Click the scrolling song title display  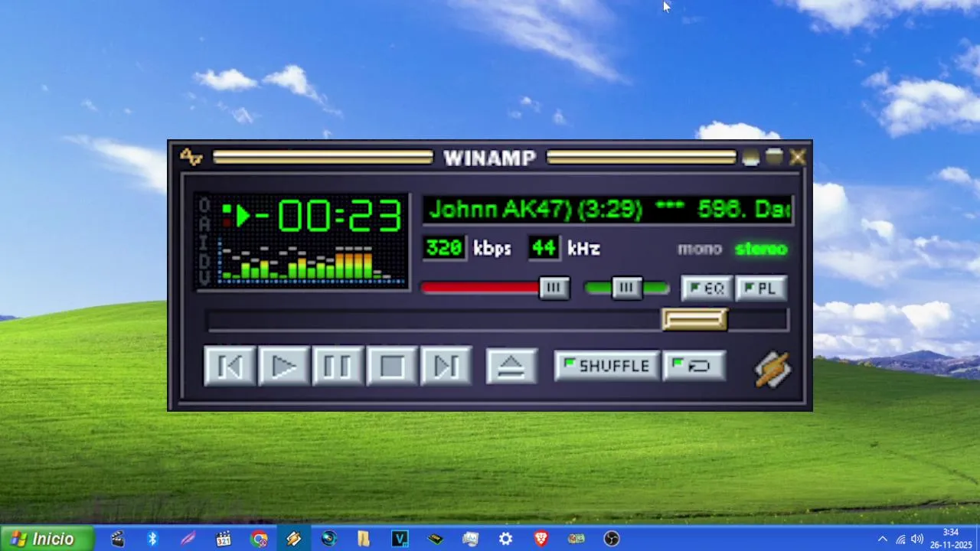point(608,210)
